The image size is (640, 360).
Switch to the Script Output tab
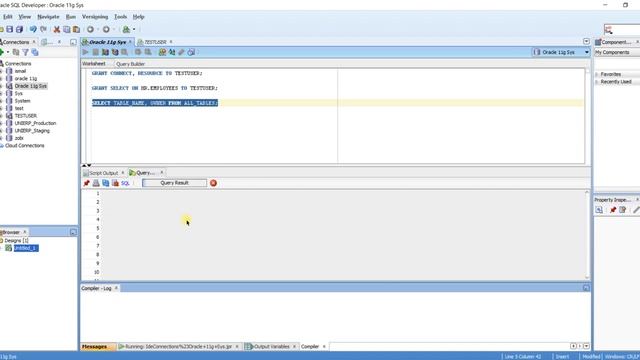(103, 173)
